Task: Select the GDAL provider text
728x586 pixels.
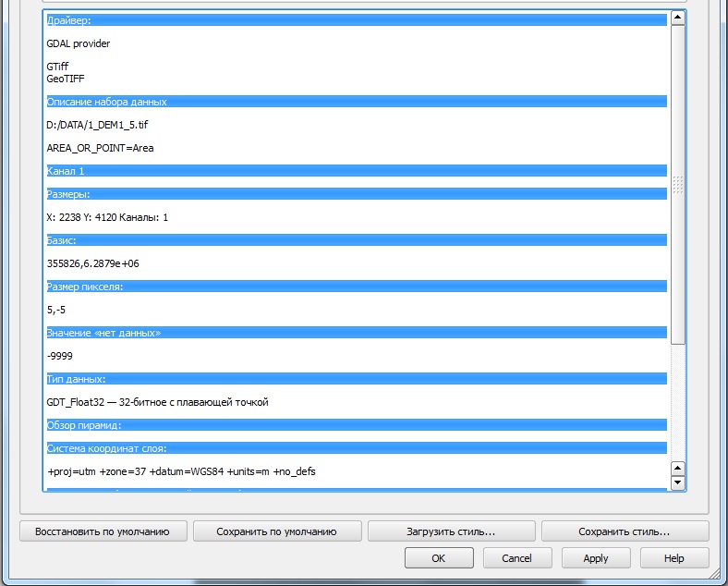Action: [x=79, y=43]
